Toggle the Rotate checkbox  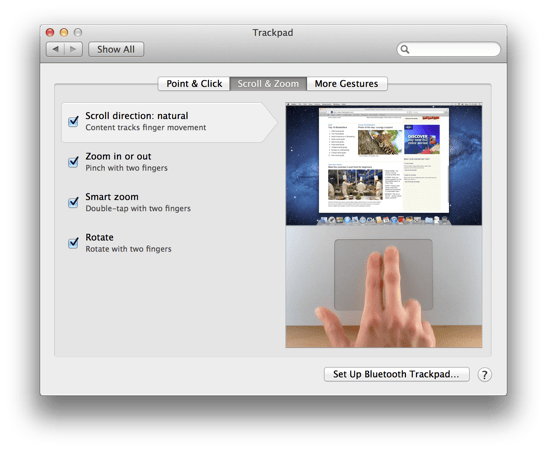tap(73, 242)
